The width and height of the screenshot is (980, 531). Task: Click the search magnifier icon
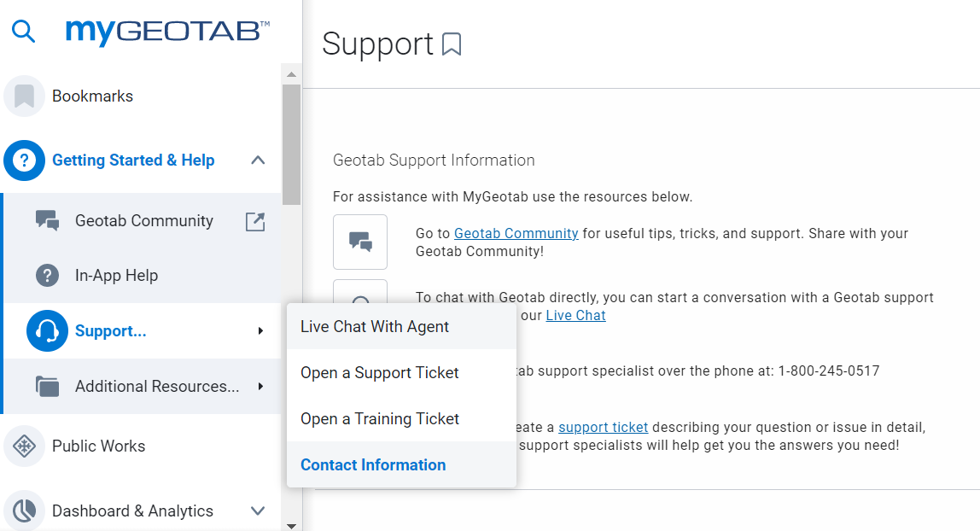24,32
